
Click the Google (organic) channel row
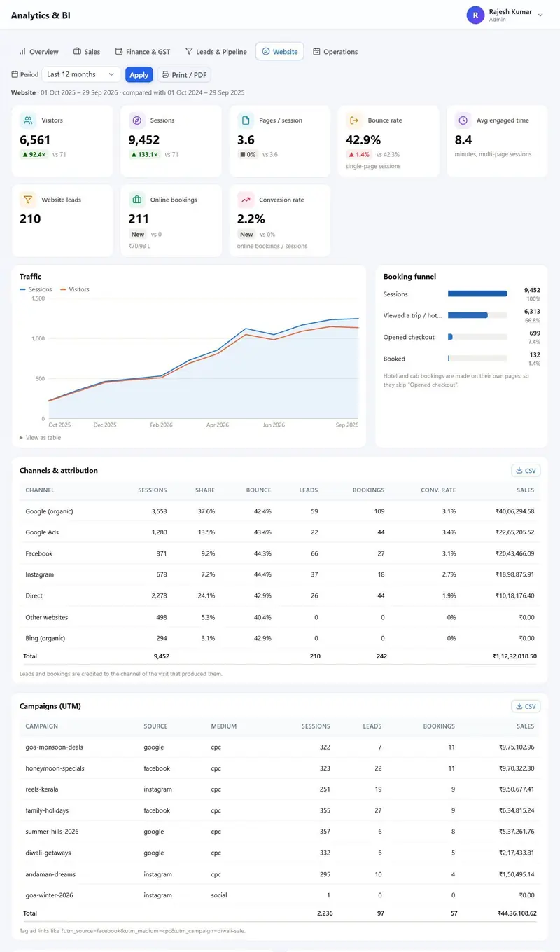[280, 511]
